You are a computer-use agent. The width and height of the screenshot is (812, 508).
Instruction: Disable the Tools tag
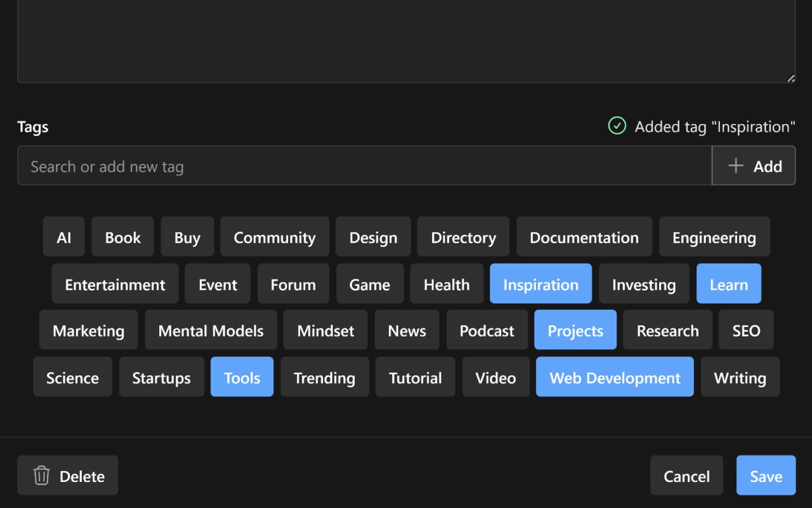click(x=242, y=377)
